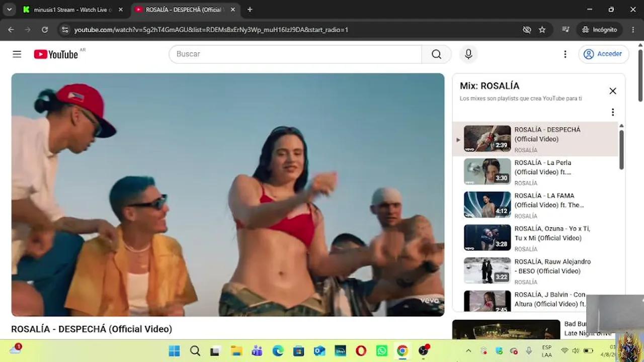The width and height of the screenshot is (644, 362).
Task: Open the Chrome three-dot menu
Action: [x=633, y=30]
